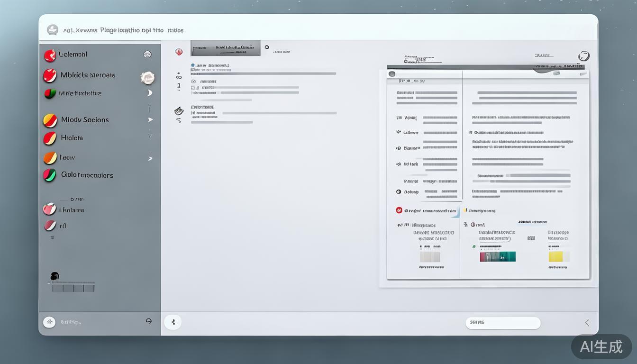Select the radio button beside Dolog row
Image resolution: width=637 pixels, height=364 pixels.
pos(399,192)
